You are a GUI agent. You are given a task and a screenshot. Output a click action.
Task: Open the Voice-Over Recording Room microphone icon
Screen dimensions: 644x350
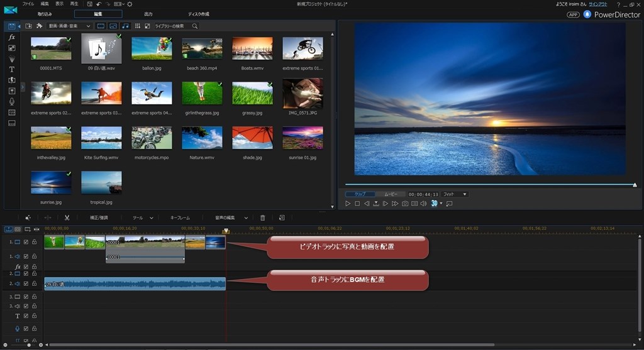coord(11,101)
